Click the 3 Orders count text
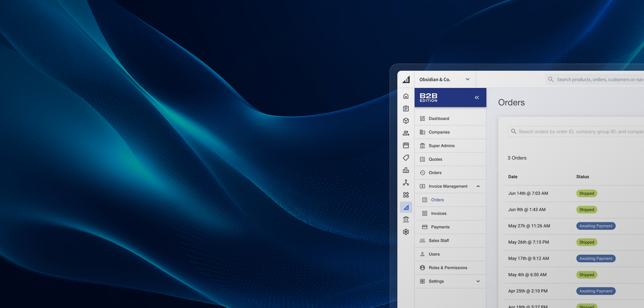This screenshot has height=308, width=644. [517, 158]
